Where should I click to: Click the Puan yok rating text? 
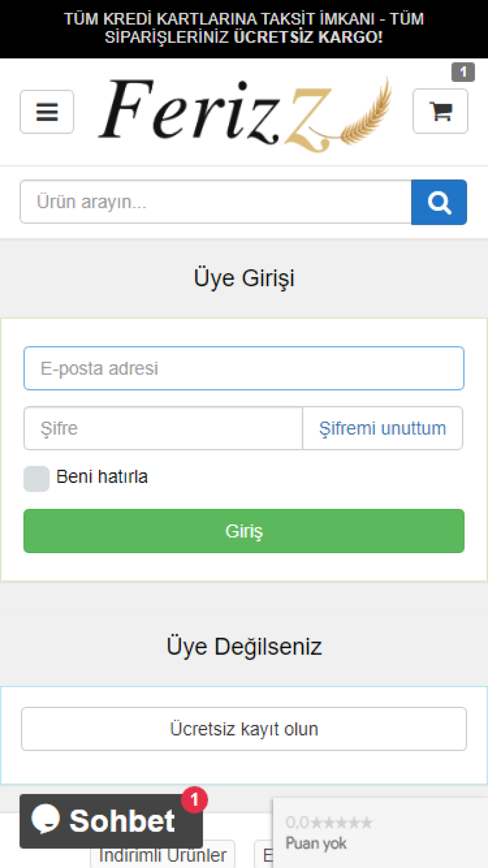pos(316,843)
